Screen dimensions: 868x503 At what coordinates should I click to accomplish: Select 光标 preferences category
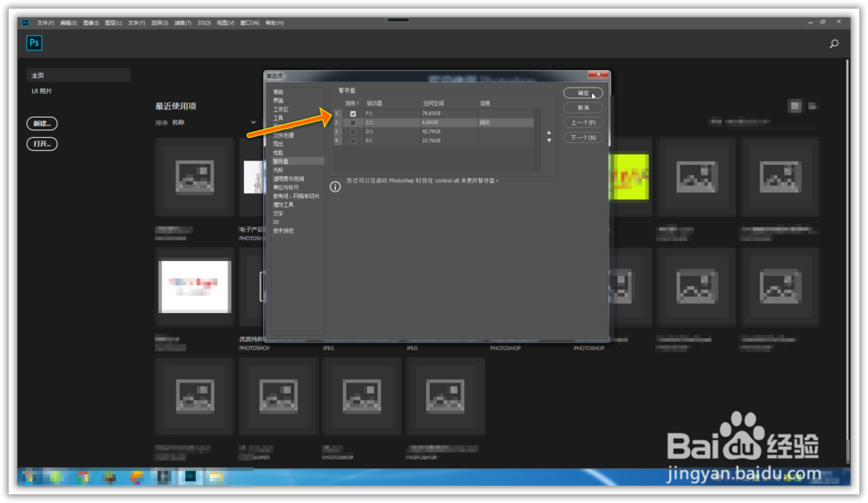click(278, 170)
